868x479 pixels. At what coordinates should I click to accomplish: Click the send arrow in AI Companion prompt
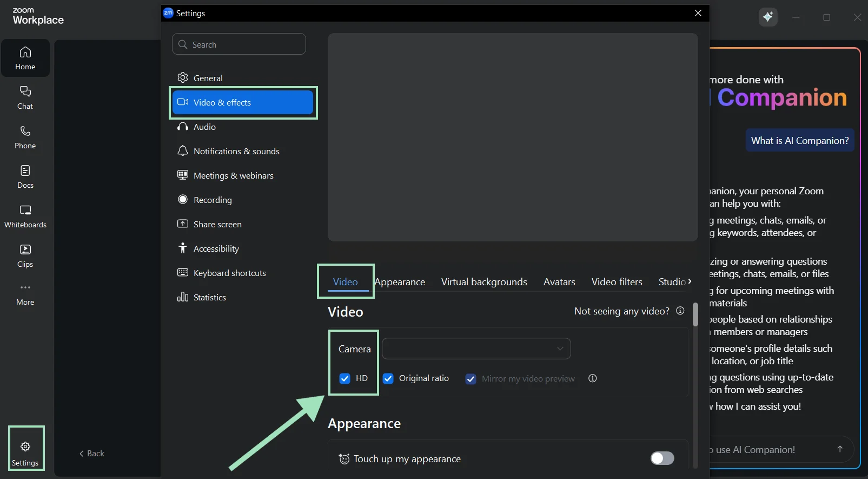pyautogui.click(x=840, y=449)
